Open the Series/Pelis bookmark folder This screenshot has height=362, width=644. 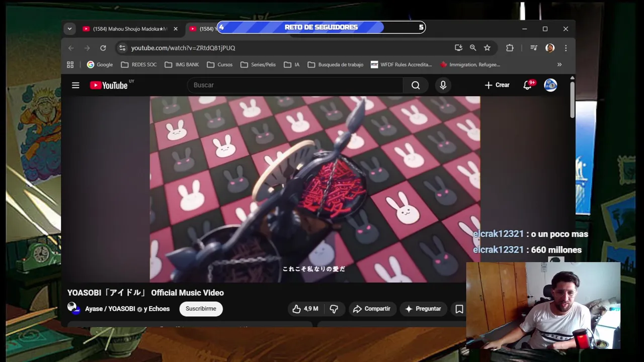(x=258, y=64)
